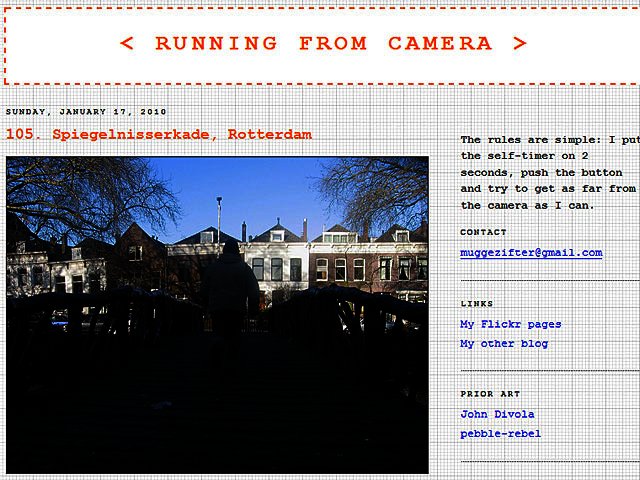Click the silhouetted person in the photo
The height and width of the screenshot is (480, 640).
(x=230, y=285)
